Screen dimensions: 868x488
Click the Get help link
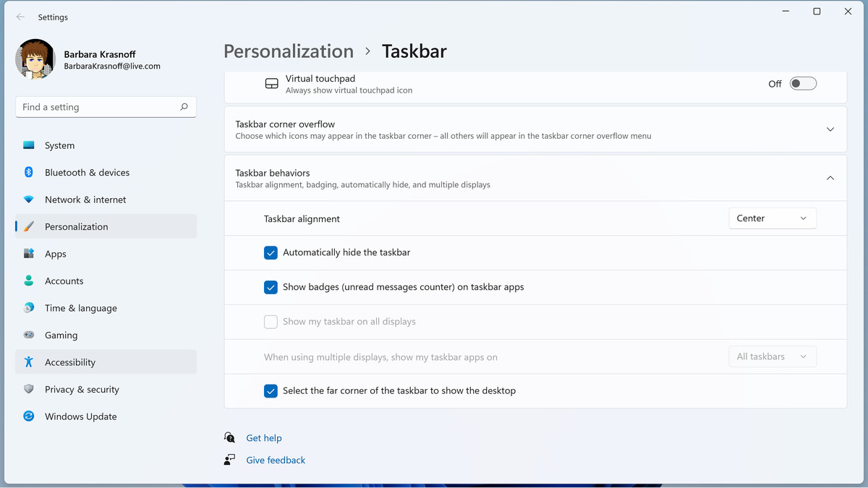click(x=264, y=438)
